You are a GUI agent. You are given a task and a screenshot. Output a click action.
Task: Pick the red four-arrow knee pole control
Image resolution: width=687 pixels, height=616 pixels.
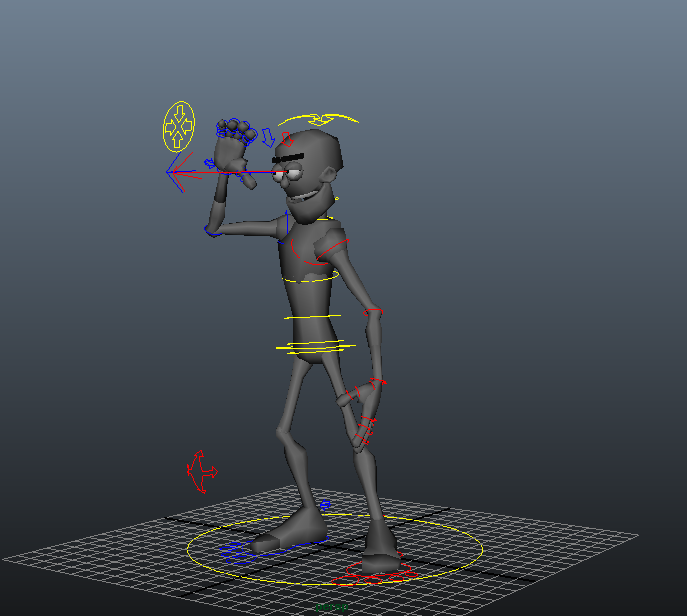click(202, 472)
